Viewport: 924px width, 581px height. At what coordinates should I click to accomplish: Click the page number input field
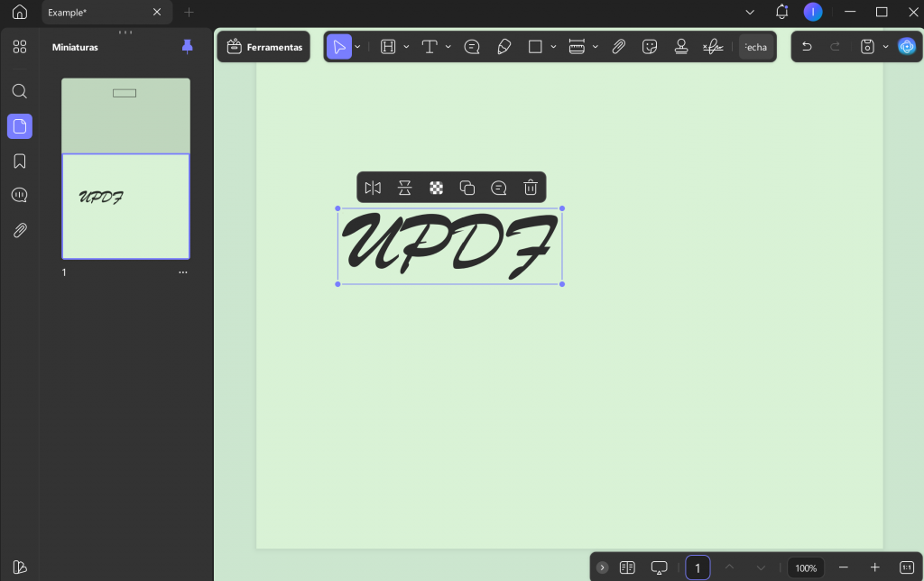[698, 567]
